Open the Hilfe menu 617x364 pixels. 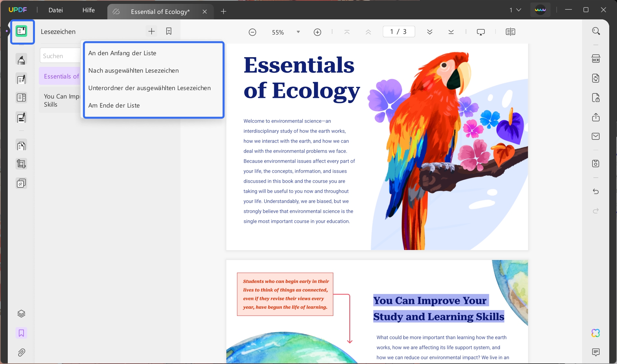click(89, 10)
